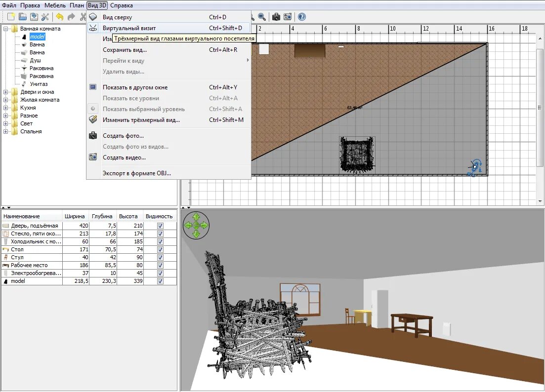545x392 pixels.
Task: Click the yellow Undo arrow
Action: tap(60, 17)
